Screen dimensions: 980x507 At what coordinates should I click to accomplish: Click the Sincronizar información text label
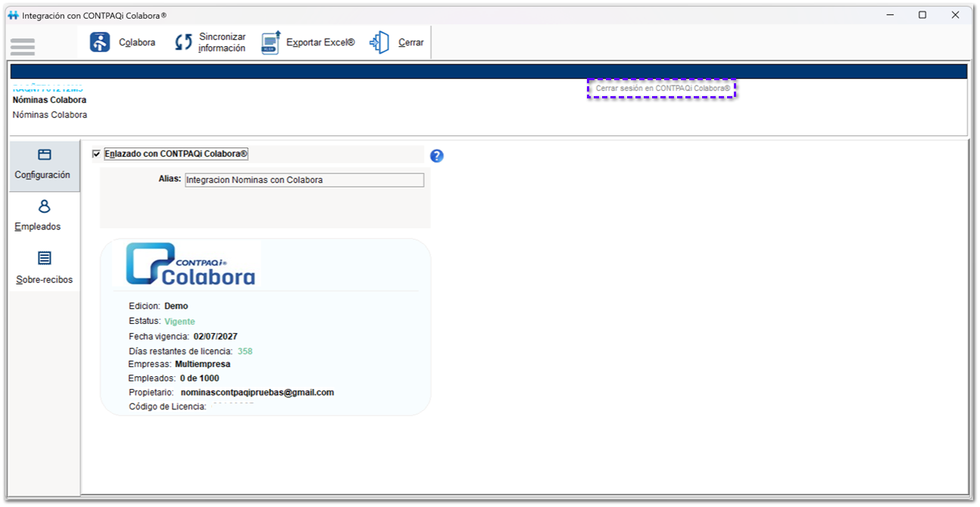click(222, 42)
